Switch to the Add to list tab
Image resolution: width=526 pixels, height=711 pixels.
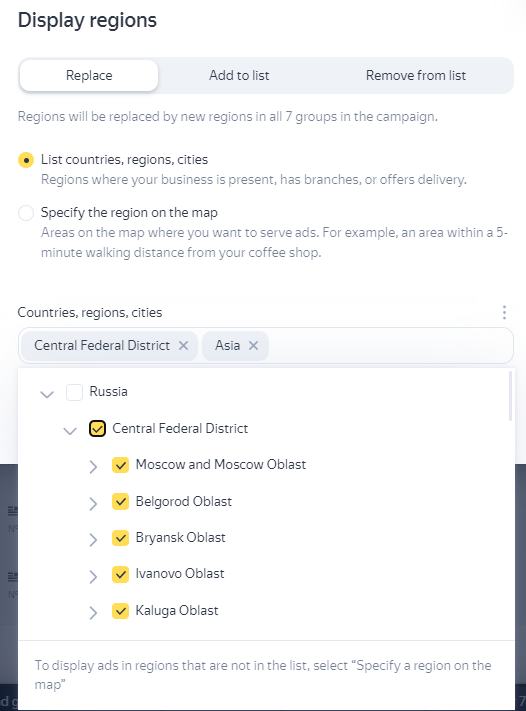(239, 75)
